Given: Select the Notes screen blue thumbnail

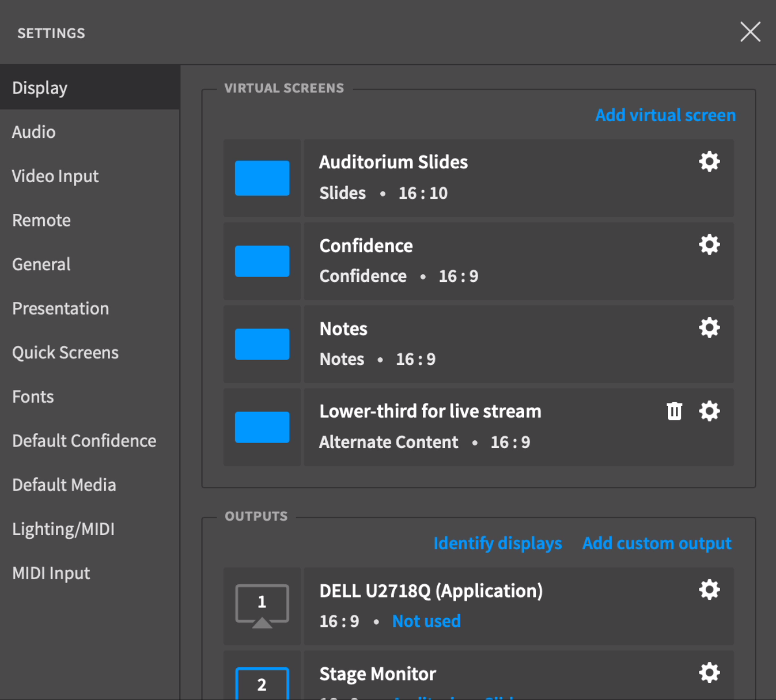Looking at the screenshot, I should (x=262, y=344).
